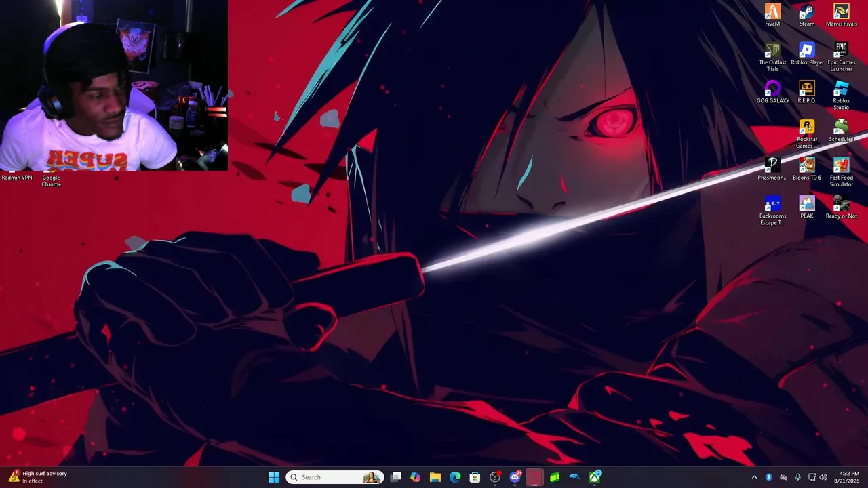Select the GOG GALAXY shortcut
The width and height of the screenshot is (868, 488).
(x=772, y=92)
